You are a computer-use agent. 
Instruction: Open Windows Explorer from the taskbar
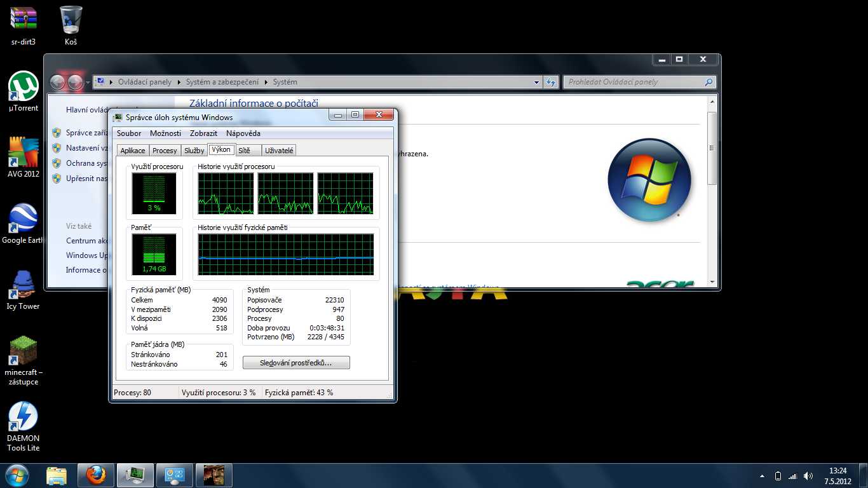point(57,475)
